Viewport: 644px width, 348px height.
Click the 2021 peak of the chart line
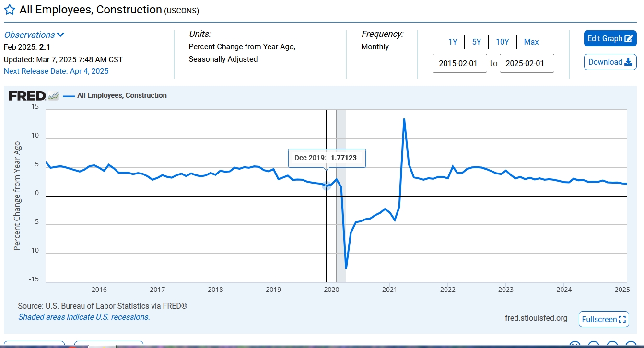click(404, 119)
